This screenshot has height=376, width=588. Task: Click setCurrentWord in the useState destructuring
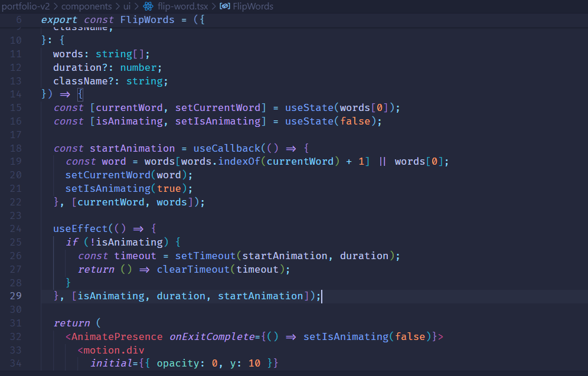(217, 107)
